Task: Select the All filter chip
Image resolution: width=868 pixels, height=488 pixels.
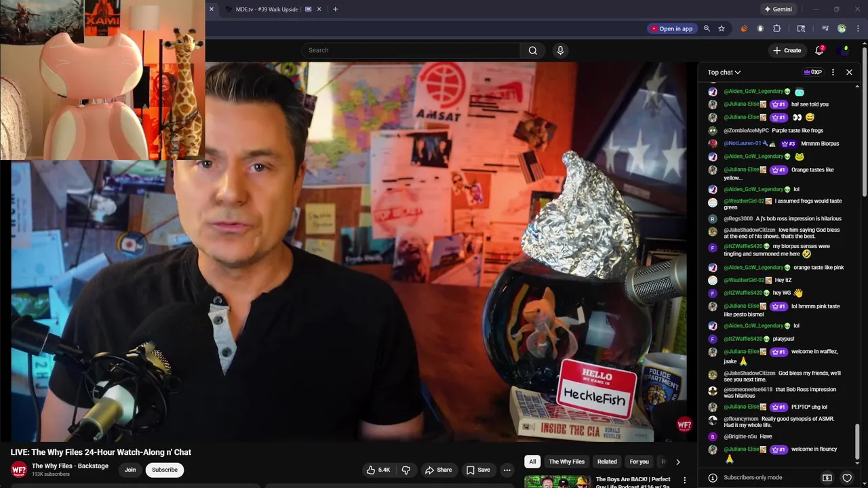Action: tap(532, 462)
